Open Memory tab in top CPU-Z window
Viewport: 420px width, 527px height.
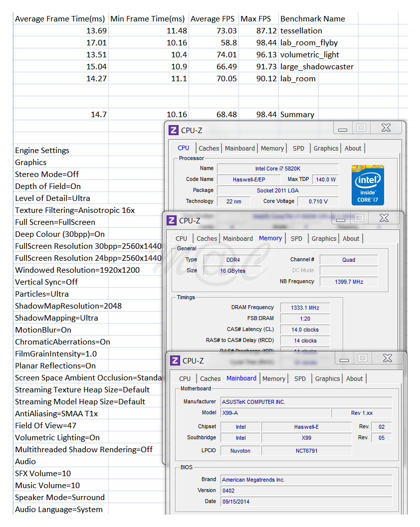click(x=272, y=148)
